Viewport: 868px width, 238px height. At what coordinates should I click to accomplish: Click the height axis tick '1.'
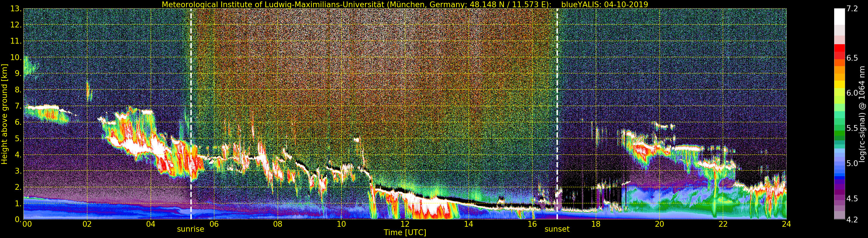(x=18, y=203)
